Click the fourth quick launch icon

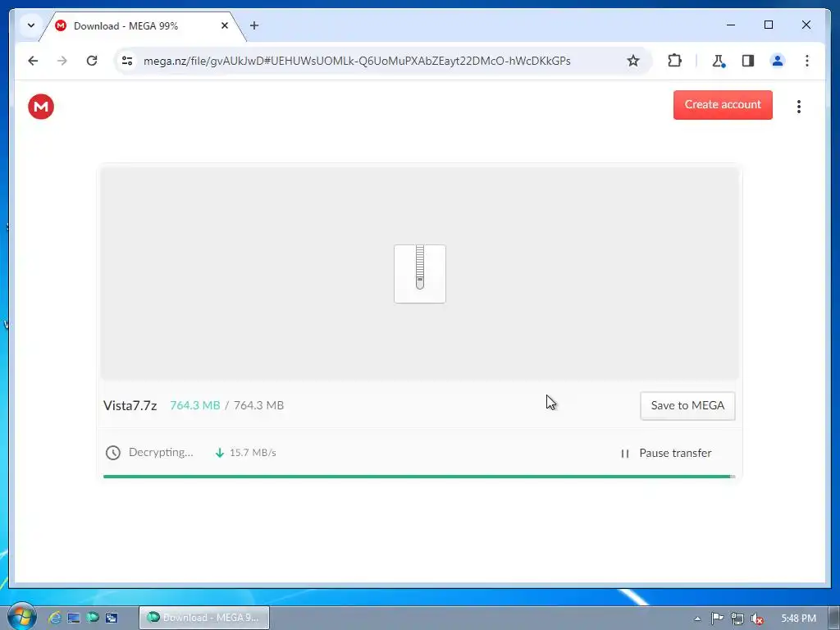tap(112, 618)
